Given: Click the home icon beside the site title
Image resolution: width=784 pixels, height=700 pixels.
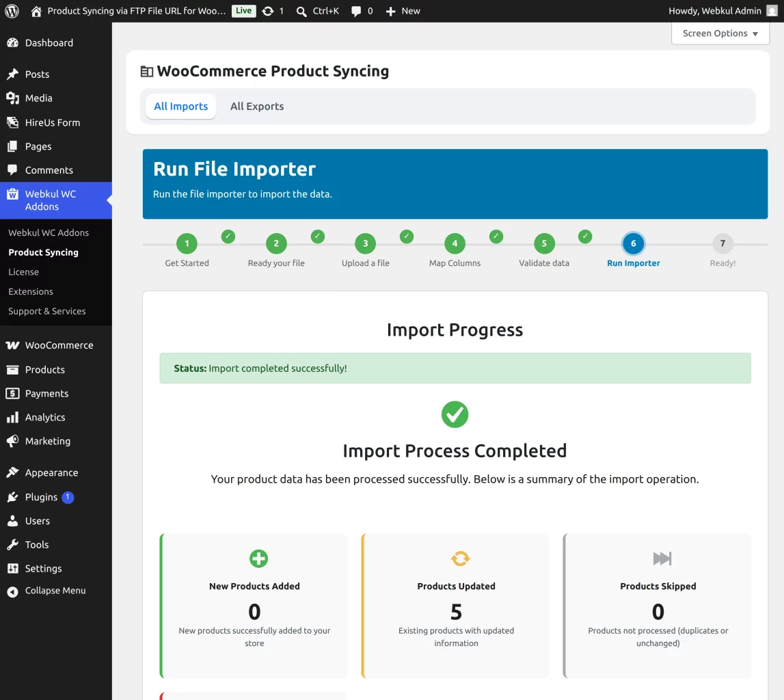Looking at the screenshot, I should [x=36, y=11].
